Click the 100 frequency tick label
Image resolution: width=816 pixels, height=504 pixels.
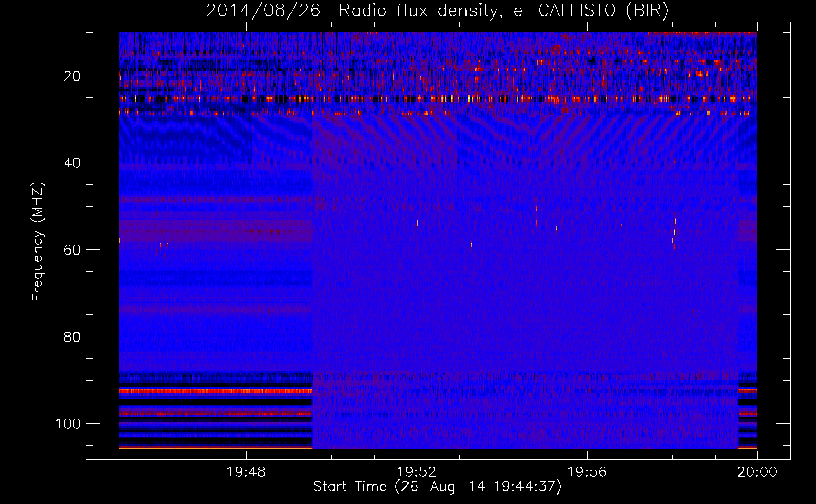coord(68,424)
